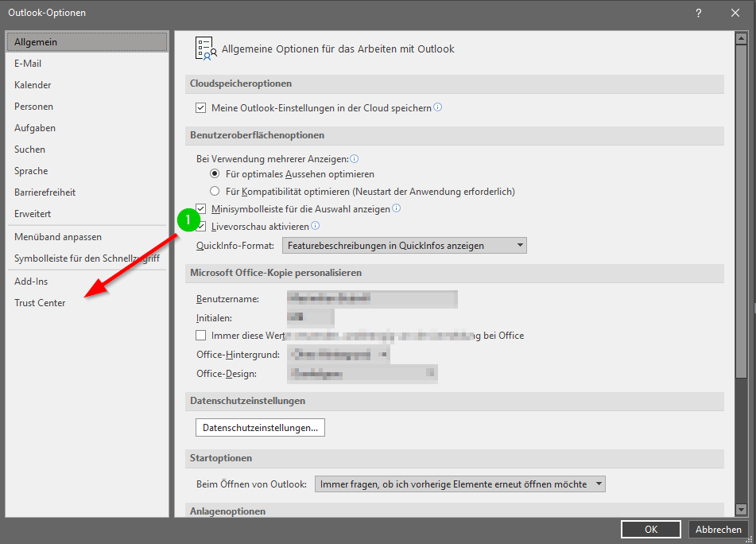Screen dimensions: 756x544
Task: Click info icon next to cloud settings option
Action: click(x=438, y=107)
